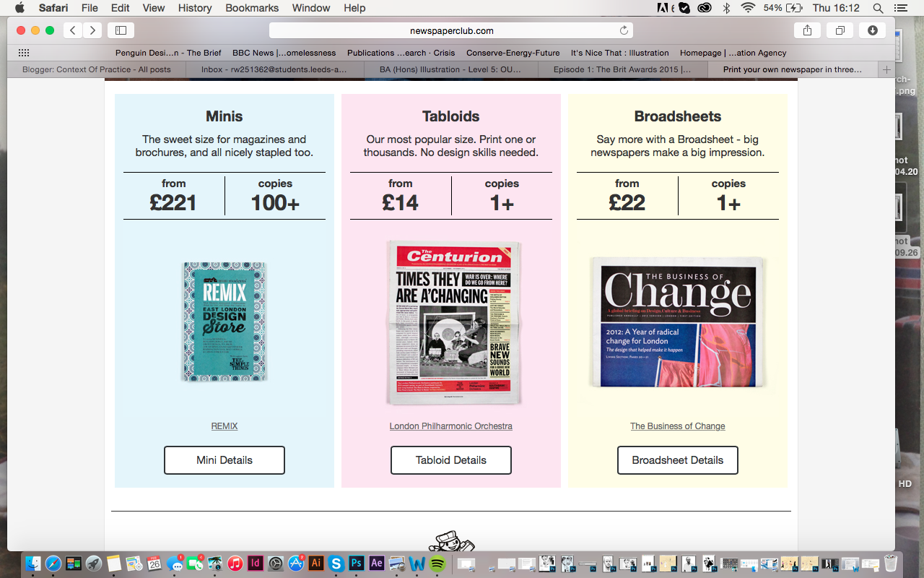Open iTunes from the Dock
924x578 pixels.
tap(235, 564)
